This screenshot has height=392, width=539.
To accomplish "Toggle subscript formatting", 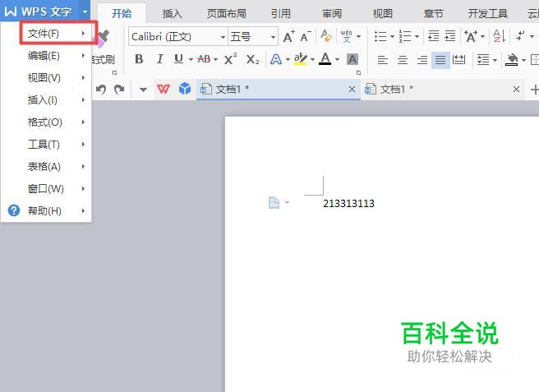I will [x=253, y=59].
